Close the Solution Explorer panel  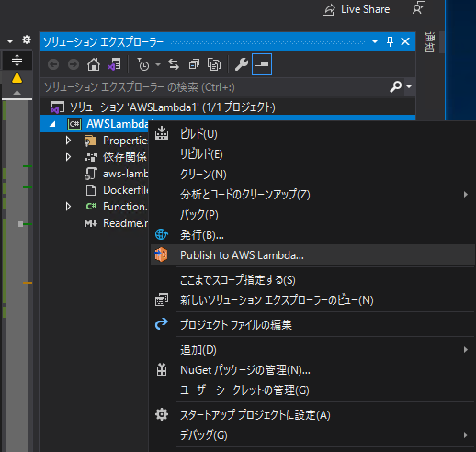[x=405, y=41]
